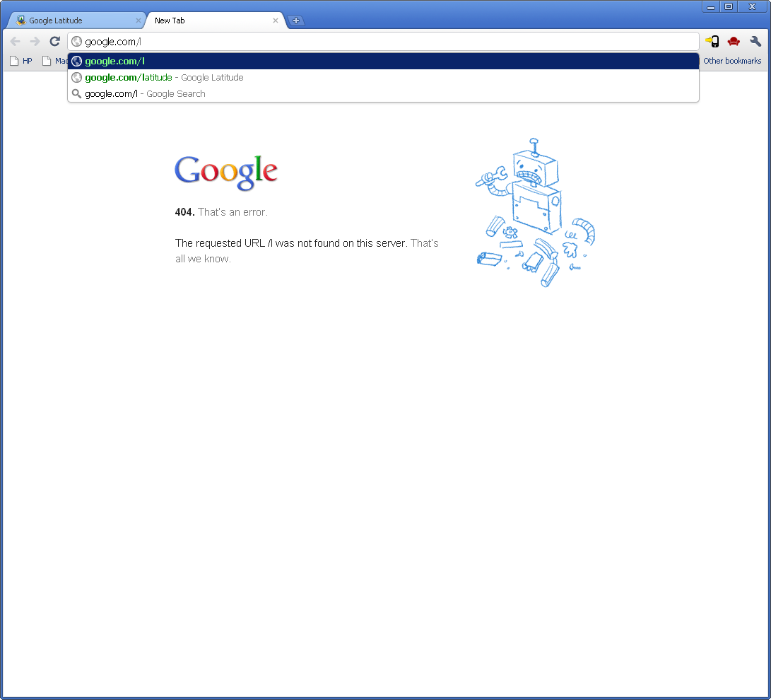Open the HP bookmark
Screen dimensions: 771x700
pyautogui.click(x=21, y=61)
